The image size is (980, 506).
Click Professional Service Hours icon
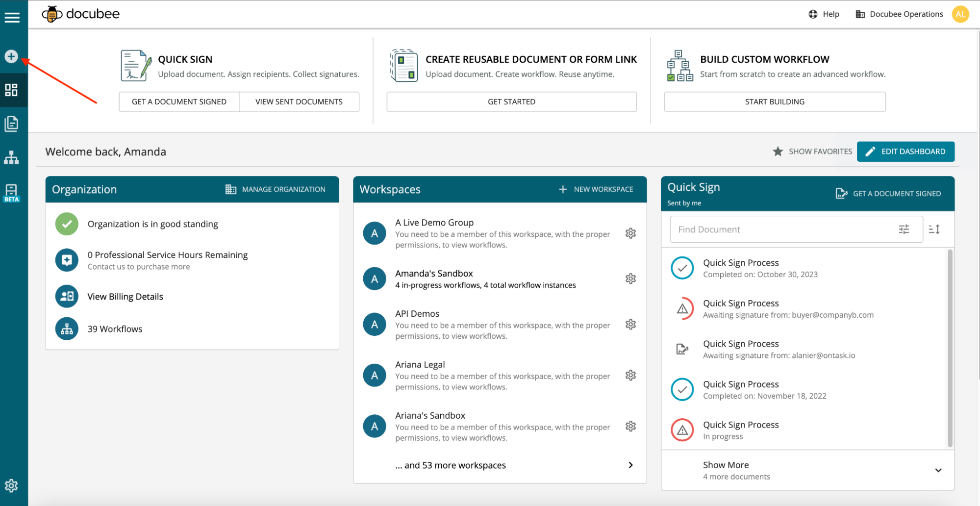[x=67, y=260]
